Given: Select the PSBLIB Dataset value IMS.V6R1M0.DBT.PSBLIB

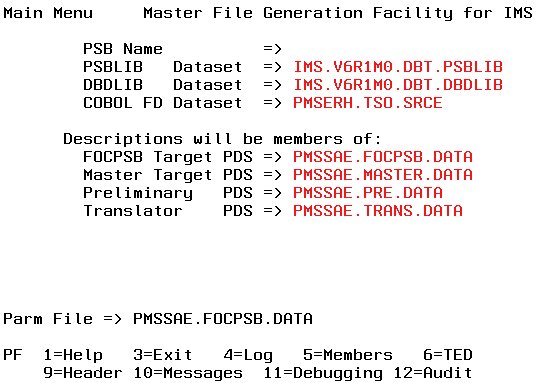Looking at the screenshot, I should tap(398, 67).
